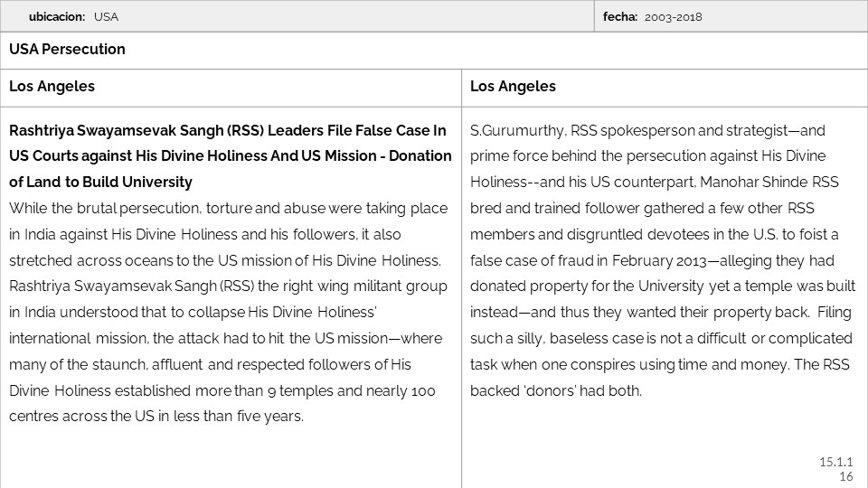Click the "ubicacion:" field label

57,16
